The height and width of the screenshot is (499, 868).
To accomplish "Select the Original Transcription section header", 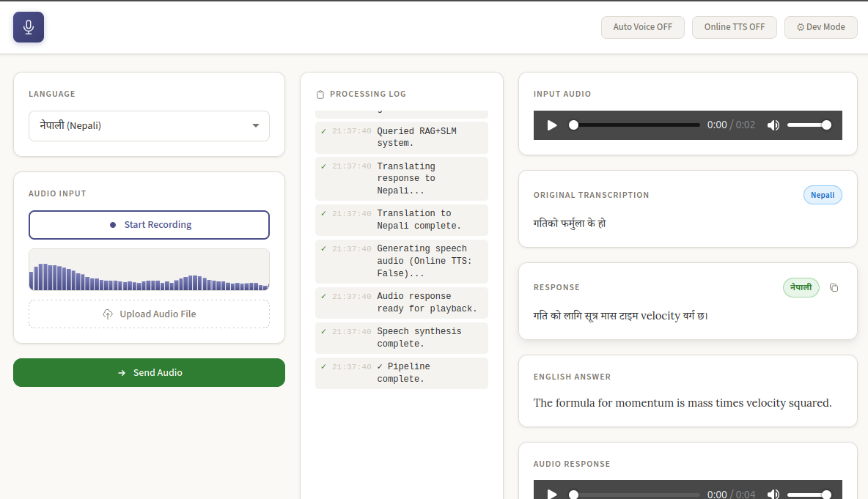I will point(591,195).
